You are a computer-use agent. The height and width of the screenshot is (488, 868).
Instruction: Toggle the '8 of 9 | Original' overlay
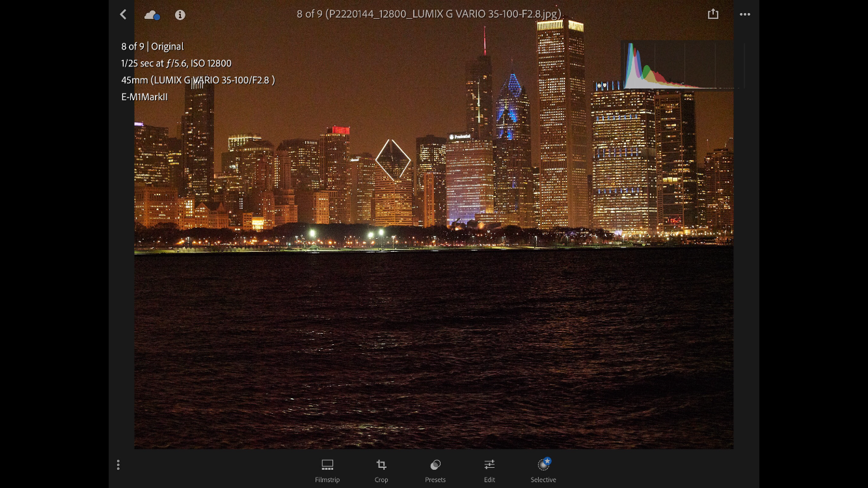[x=152, y=46]
